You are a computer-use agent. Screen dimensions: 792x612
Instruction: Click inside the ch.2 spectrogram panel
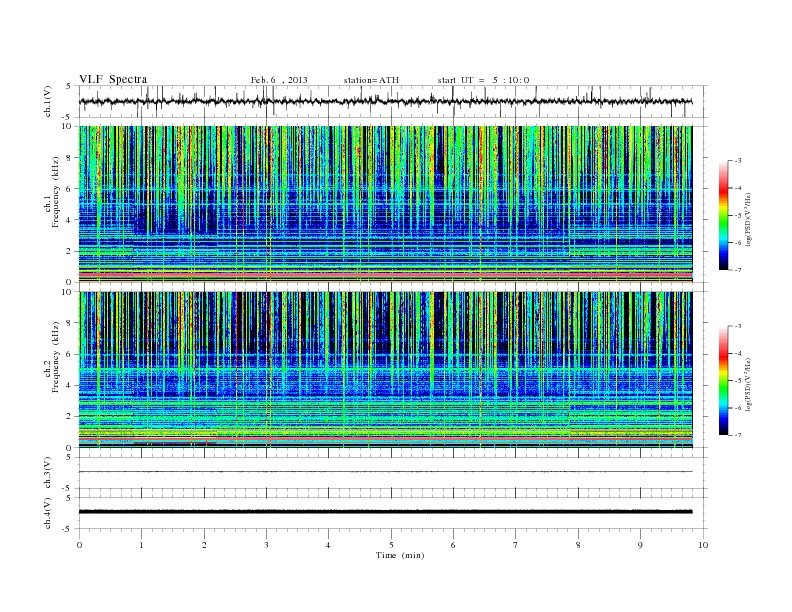(x=385, y=370)
